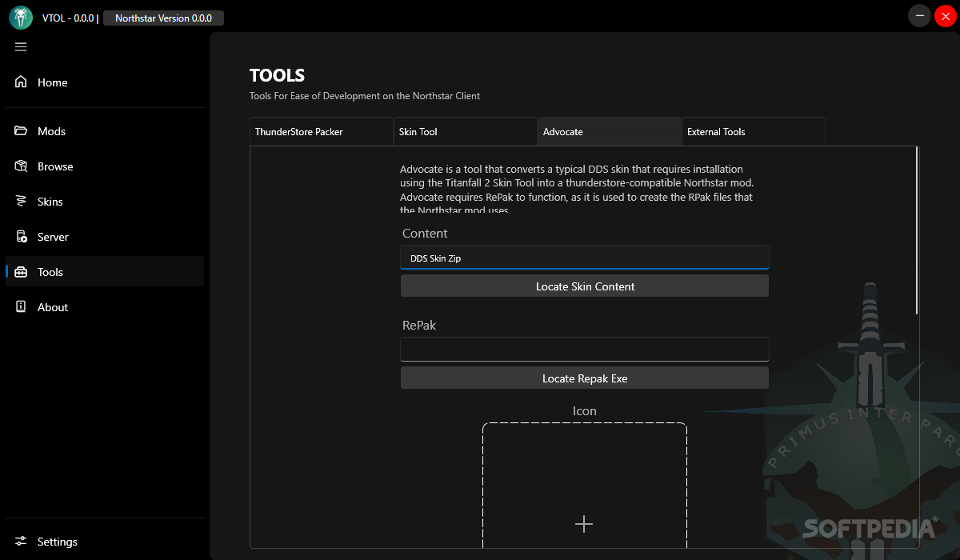Switch to the ThunderStore Packer tab
This screenshot has width=960, height=560.
pos(321,132)
